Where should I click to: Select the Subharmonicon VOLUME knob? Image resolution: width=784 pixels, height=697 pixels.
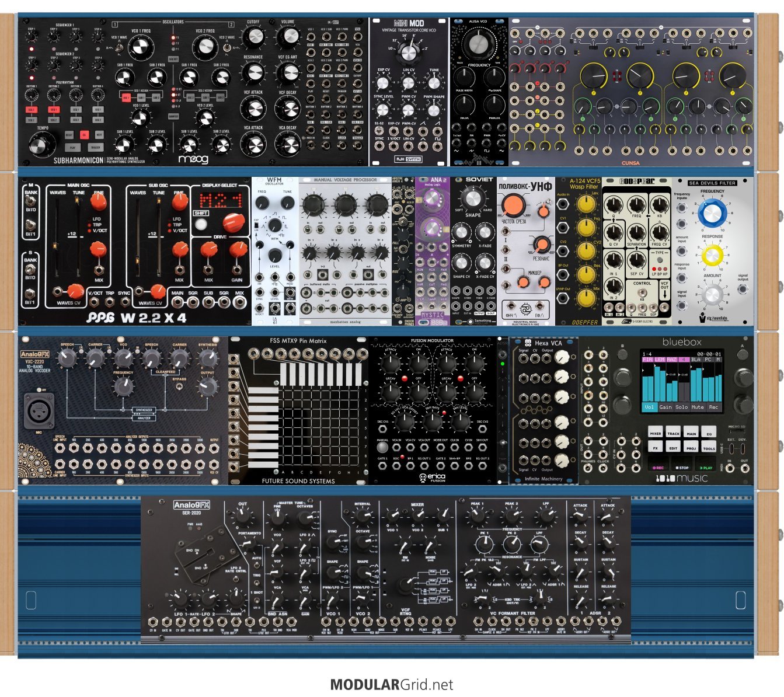(288, 38)
